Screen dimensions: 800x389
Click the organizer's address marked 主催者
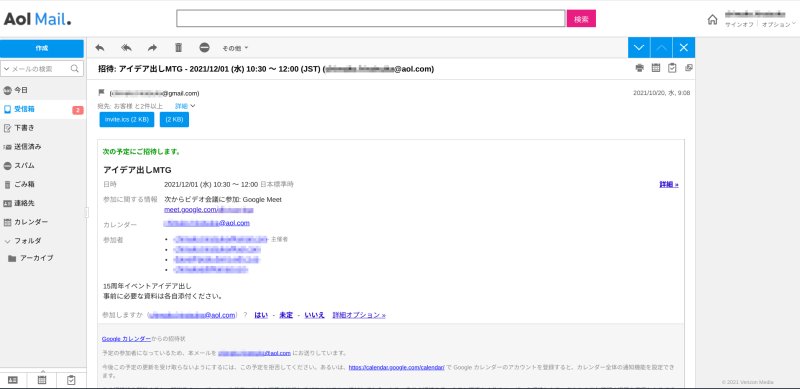[220, 239]
